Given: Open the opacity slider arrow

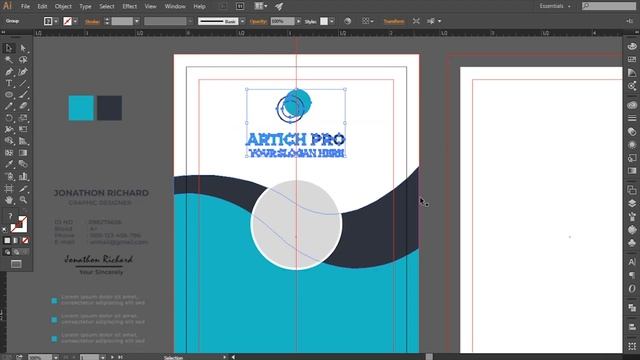Looking at the screenshot, I should click(x=298, y=21).
